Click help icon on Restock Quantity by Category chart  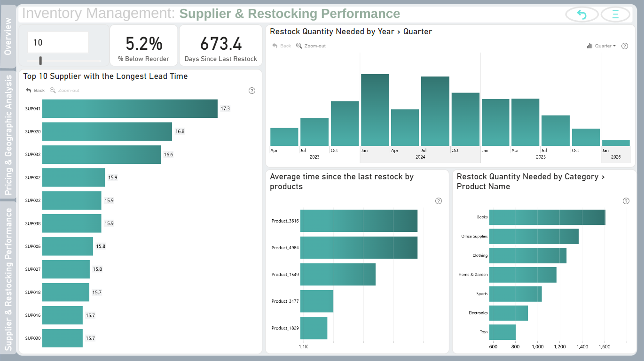(626, 201)
